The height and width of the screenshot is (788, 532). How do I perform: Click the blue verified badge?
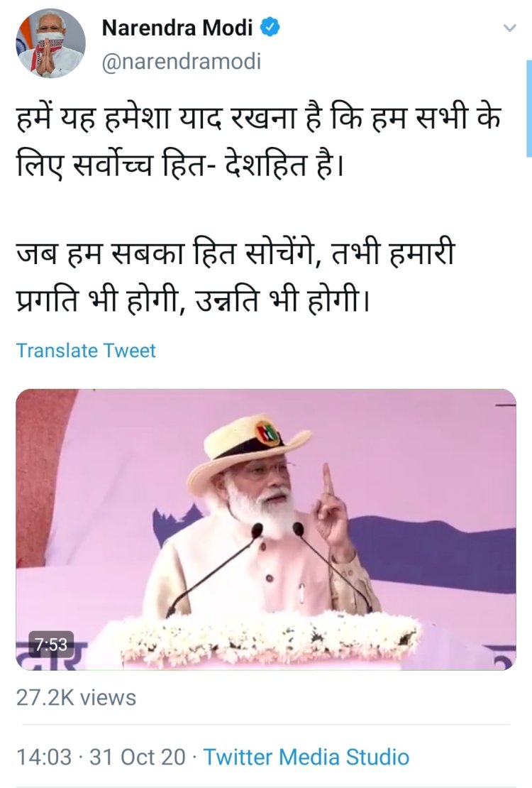[270, 27]
